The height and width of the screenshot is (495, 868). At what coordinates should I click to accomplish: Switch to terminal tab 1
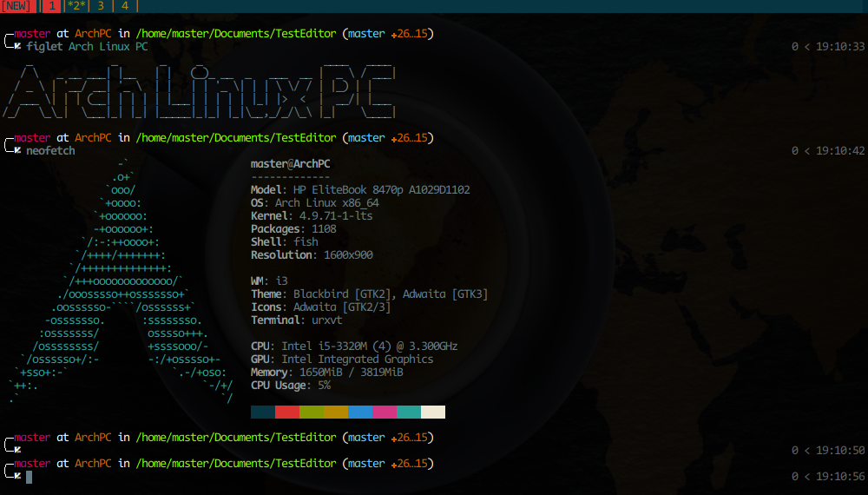(51, 6)
